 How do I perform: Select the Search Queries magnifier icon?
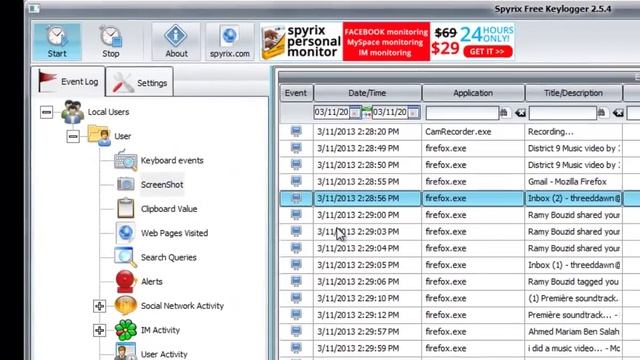click(125, 257)
